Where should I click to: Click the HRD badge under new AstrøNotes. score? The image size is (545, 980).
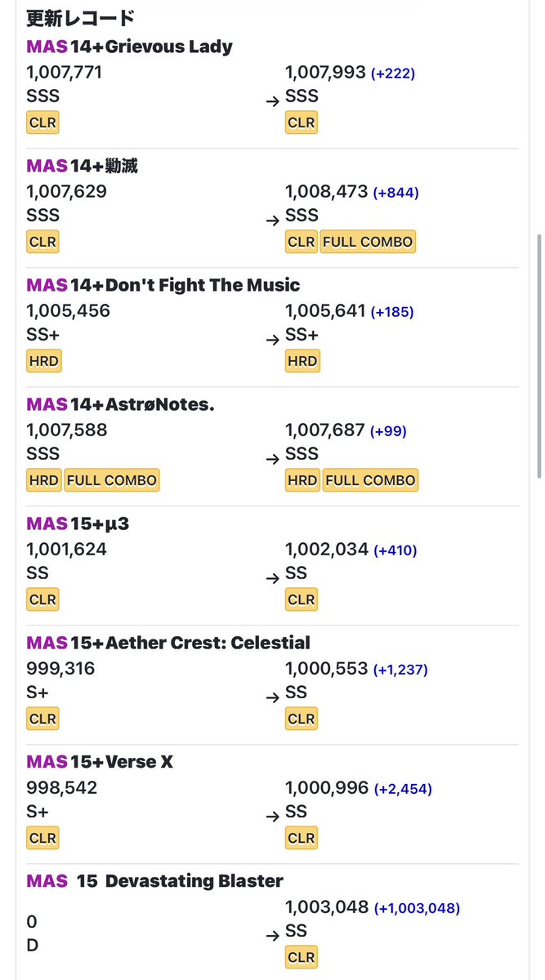coord(302,480)
